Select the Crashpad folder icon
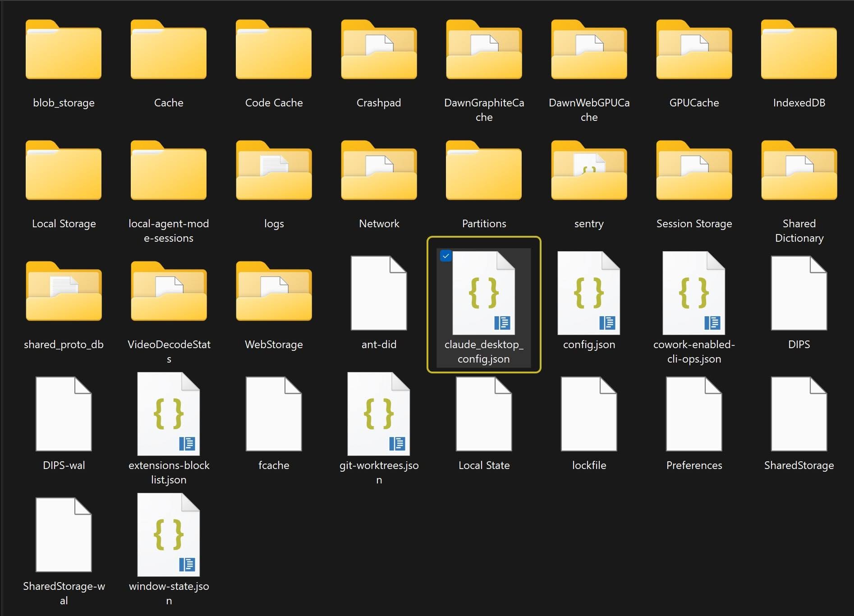The width and height of the screenshot is (854, 616). click(379, 50)
